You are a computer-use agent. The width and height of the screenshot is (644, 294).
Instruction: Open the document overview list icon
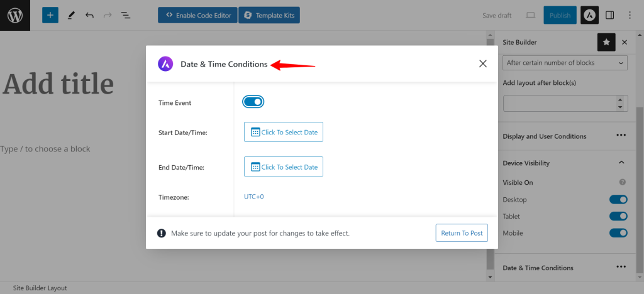pos(126,15)
